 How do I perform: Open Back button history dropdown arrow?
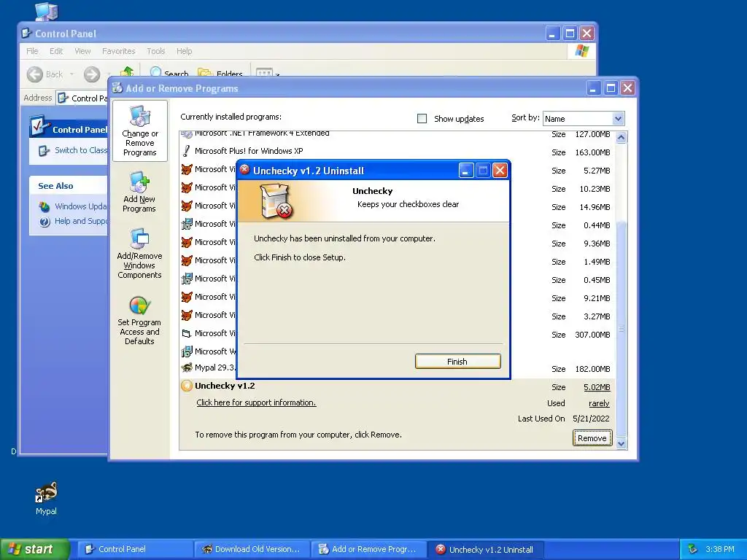point(72,74)
